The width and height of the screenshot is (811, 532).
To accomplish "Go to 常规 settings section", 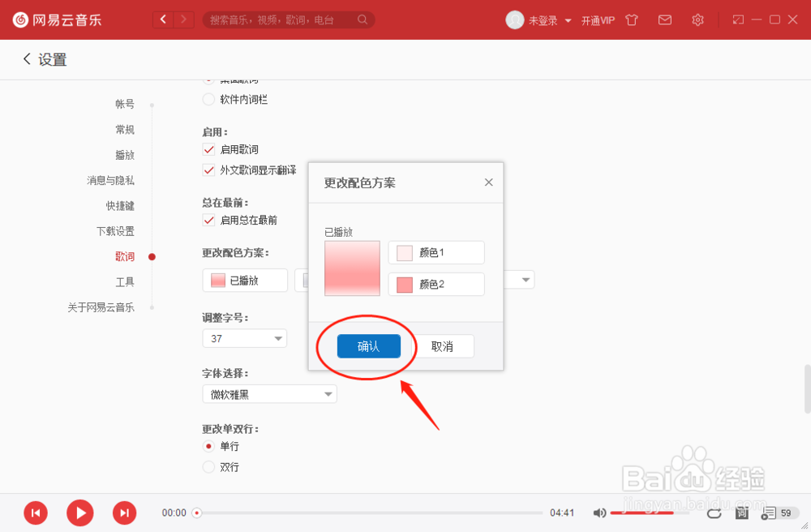I will pos(125,129).
